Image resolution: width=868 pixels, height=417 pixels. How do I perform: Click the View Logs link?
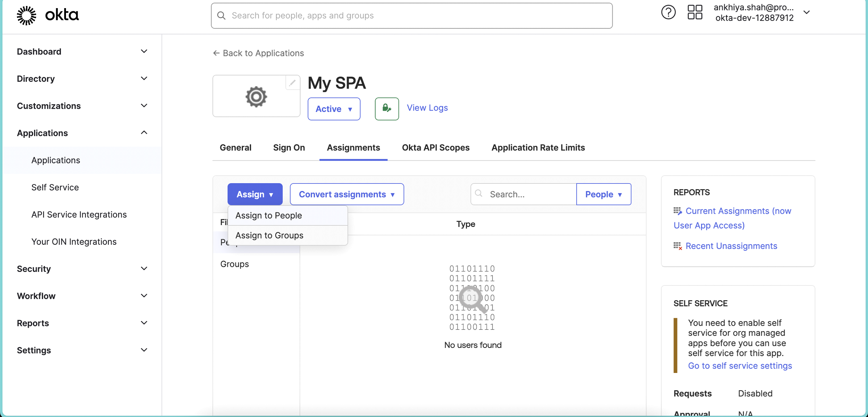[x=427, y=108]
